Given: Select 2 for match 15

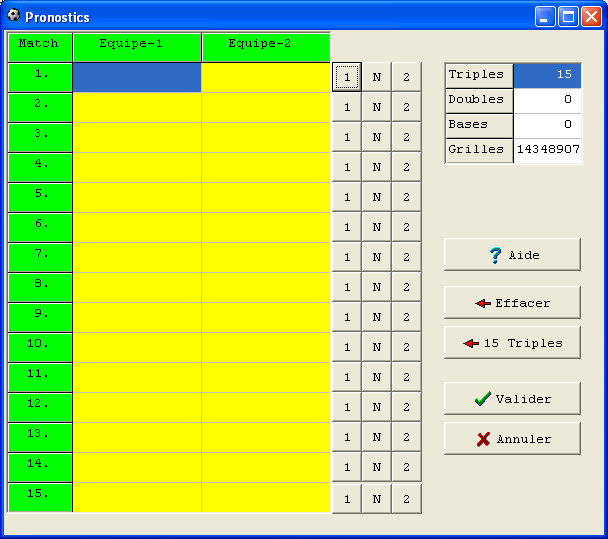Looking at the screenshot, I should click(x=406, y=499).
